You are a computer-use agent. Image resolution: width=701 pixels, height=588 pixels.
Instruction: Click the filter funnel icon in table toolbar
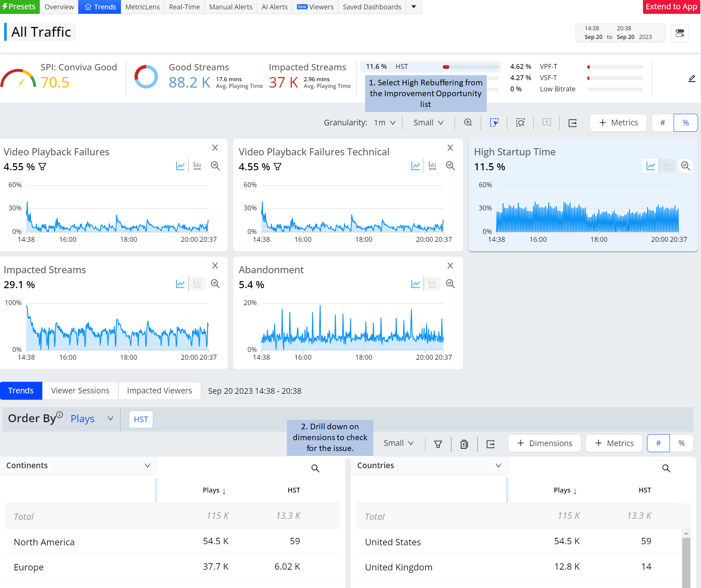(438, 444)
